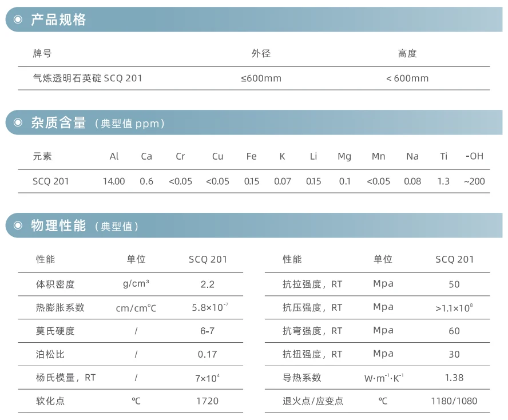Select the ≤600mm outer diameter value
Screen dimensions: 508x420
coord(261,78)
